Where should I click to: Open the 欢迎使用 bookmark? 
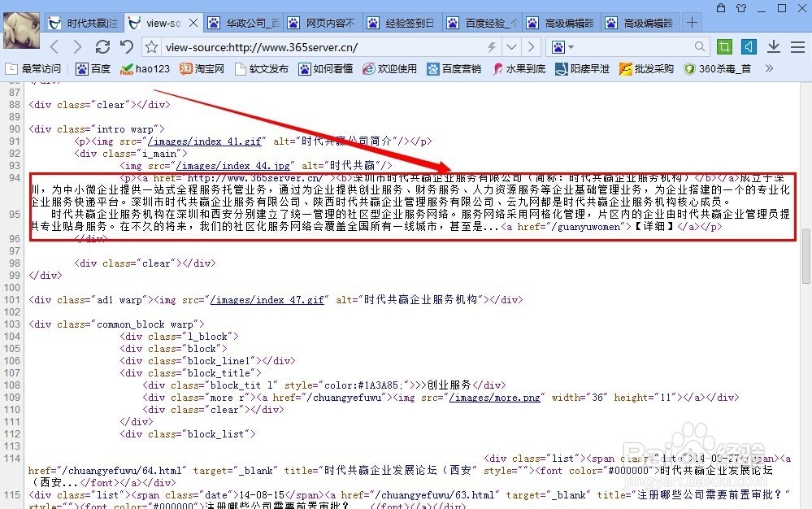[x=389, y=68]
